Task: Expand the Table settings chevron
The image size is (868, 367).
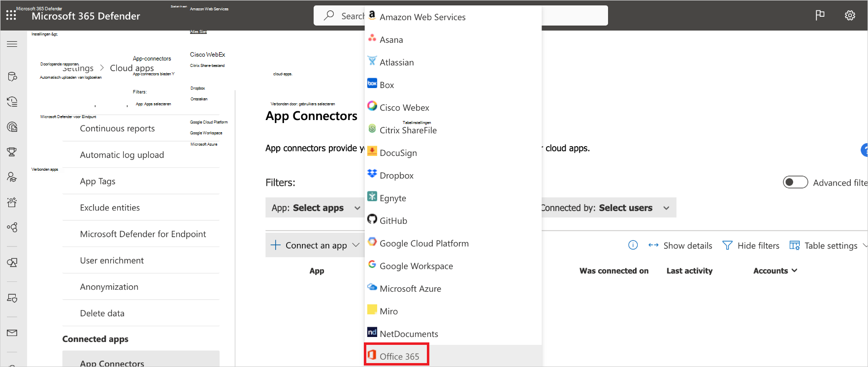Action: point(865,245)
